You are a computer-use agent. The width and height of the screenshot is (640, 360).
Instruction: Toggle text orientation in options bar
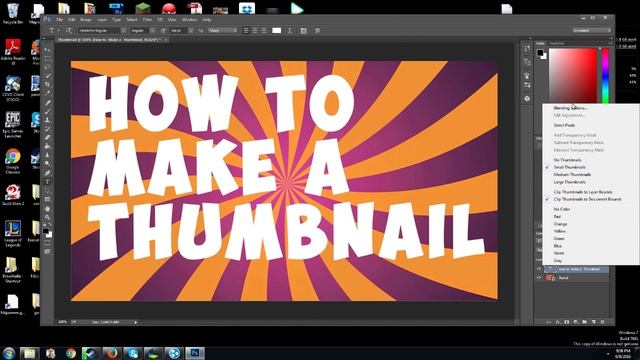point(69,31)
